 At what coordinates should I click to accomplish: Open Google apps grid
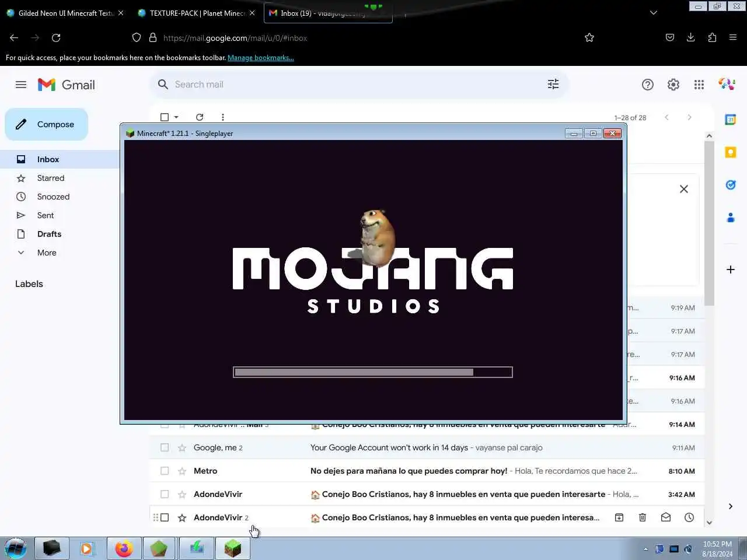pyautogui.click(x=699, y=85)
